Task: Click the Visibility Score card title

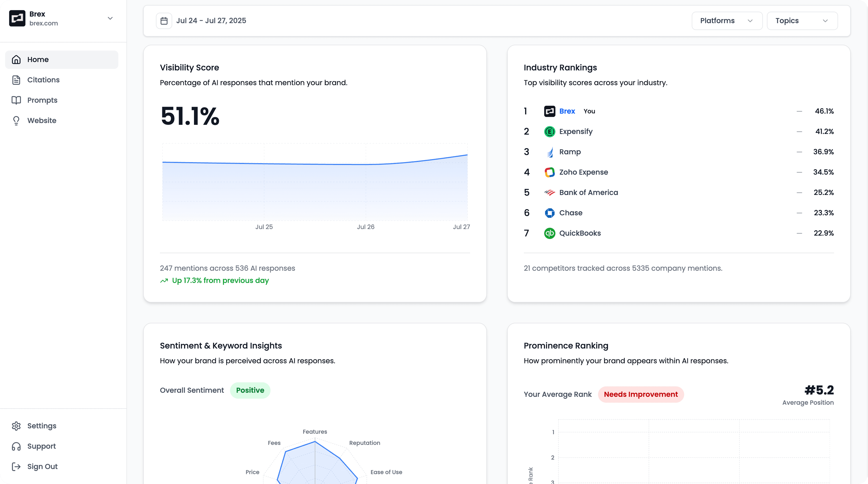Action: pyautogui.click(x=189, y=67)
